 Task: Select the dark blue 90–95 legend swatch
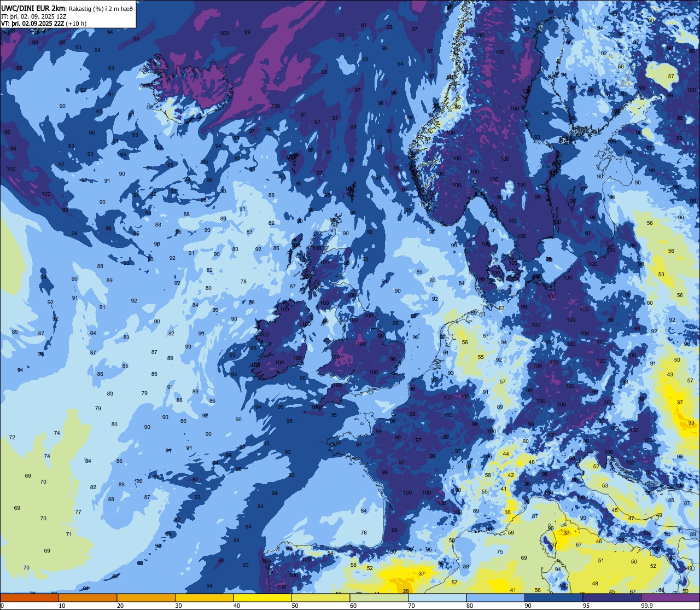pos(553,597)
